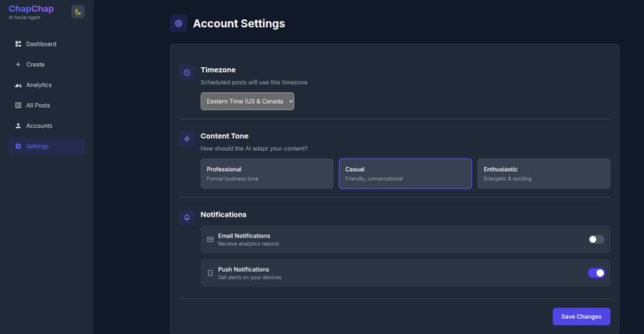The height and width of the screenshot is (334, 644).
Task: Open the Analytics menu item
Action: tap(47, 85)
